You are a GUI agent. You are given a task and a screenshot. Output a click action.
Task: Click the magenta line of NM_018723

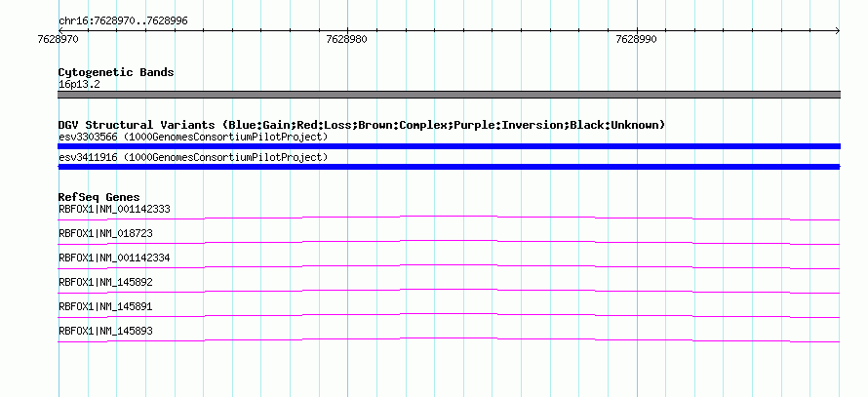click(449, 242)
